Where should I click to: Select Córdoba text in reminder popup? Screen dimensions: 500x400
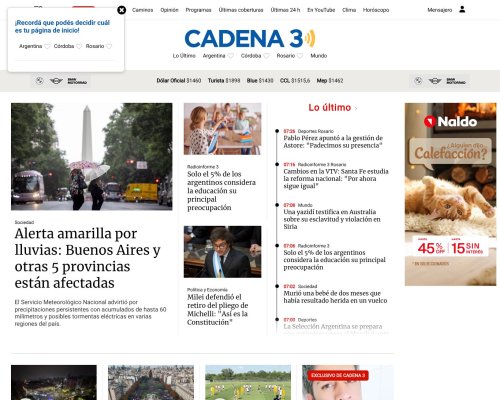click(x=64, y=46)
